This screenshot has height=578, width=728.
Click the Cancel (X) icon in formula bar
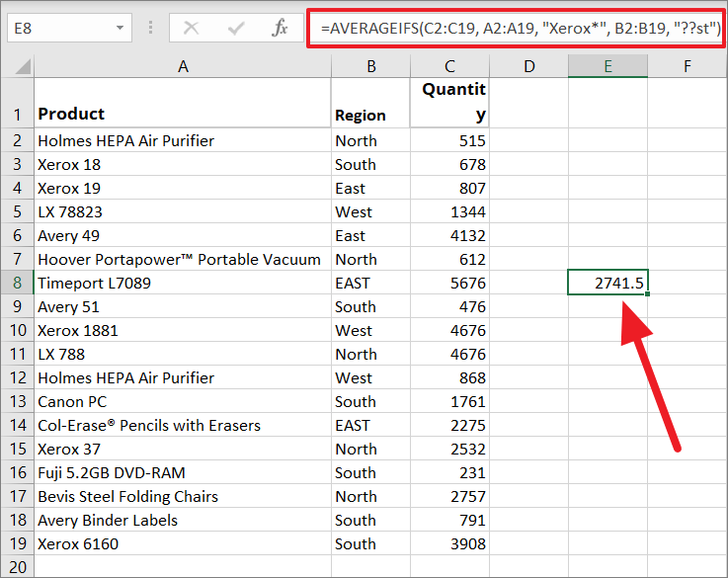pyautogui.click(x=192, y=28)
